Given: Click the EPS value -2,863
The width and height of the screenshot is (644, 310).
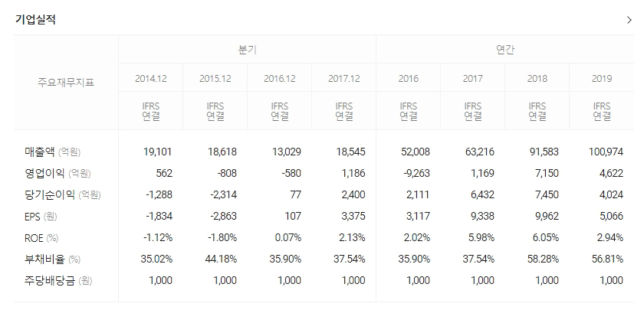Looking at the screenshot, I should coord(223,216).
